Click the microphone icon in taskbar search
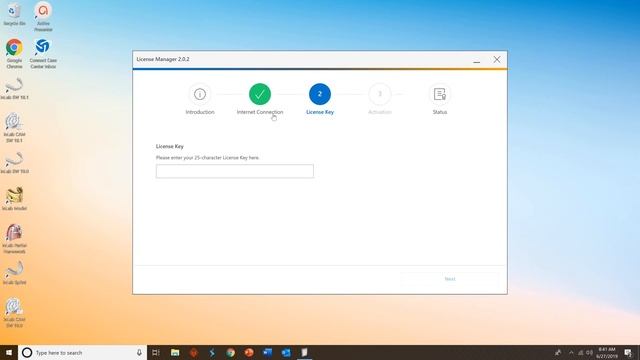Viewport: 640px width, 360px height. tap(139, 353)
